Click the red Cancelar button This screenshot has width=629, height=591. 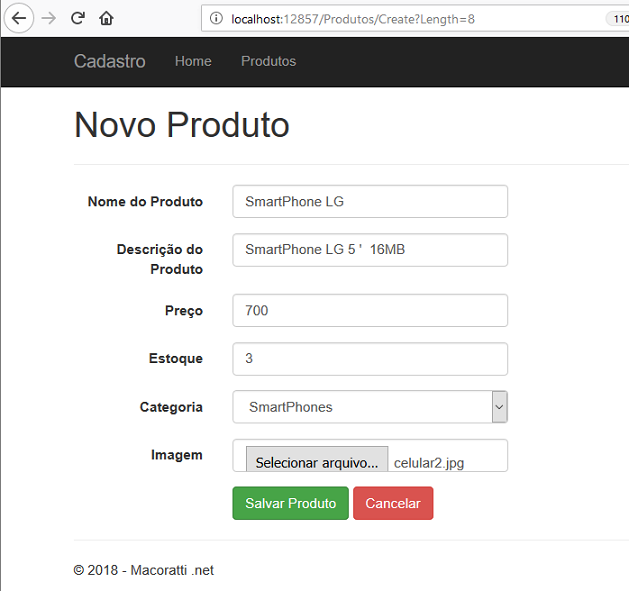pos(393,503)
